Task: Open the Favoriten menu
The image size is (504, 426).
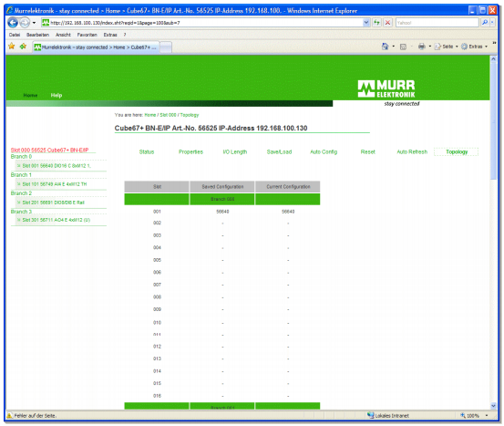Action: click(87, 35)
